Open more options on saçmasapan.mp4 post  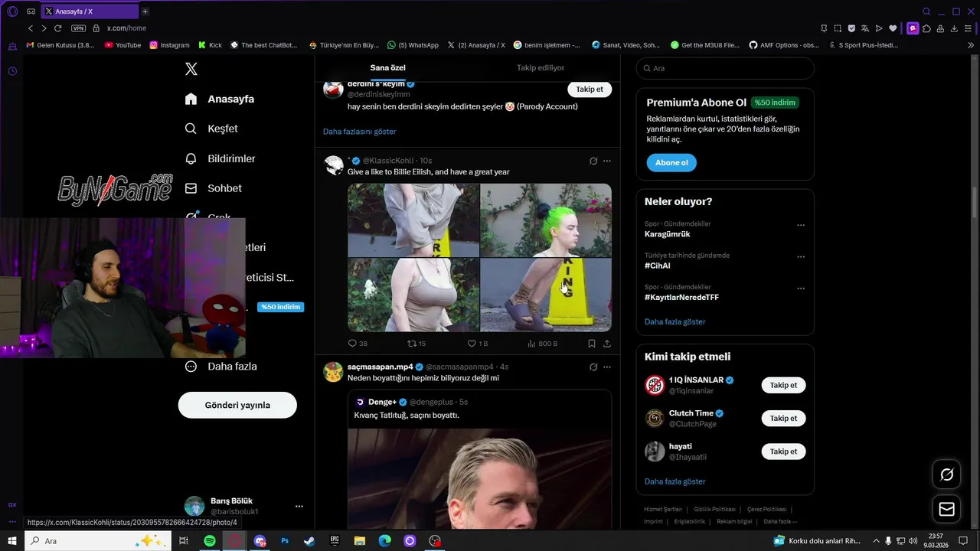coord(607,367)
